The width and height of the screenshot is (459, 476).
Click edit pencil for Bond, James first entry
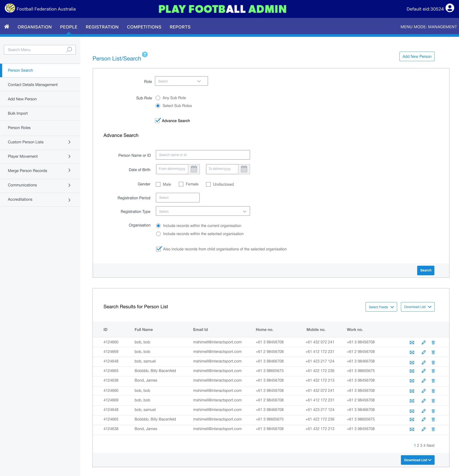(x=424, y=381)
